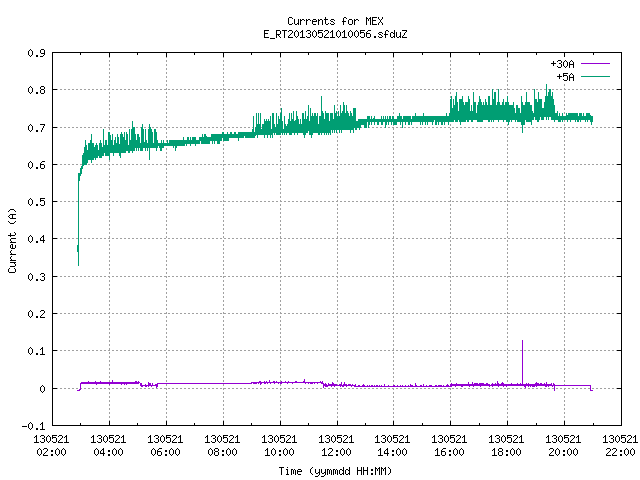The width and height of the screenshot is (640, 480).
Task: Click the x-axis tick label 22:00
Action: pos(620,452)
